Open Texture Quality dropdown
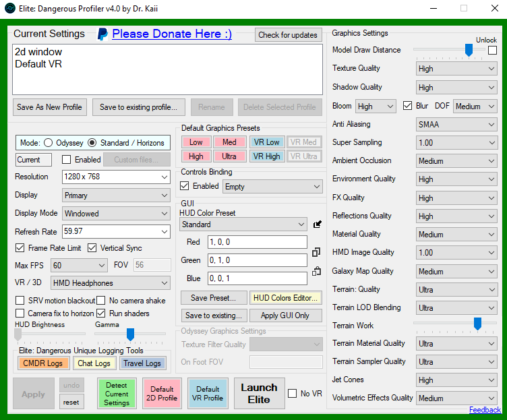The image size is (507, 420). pyautogui.click(x=456, y=69)
